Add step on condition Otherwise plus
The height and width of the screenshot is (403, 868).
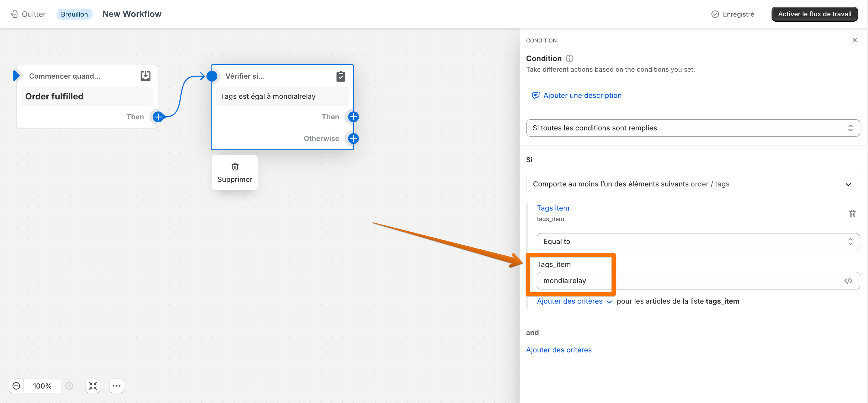pos(353,138)
